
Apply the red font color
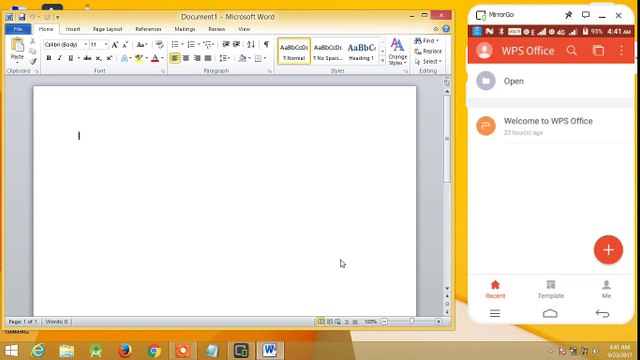[x=155, y=58]
